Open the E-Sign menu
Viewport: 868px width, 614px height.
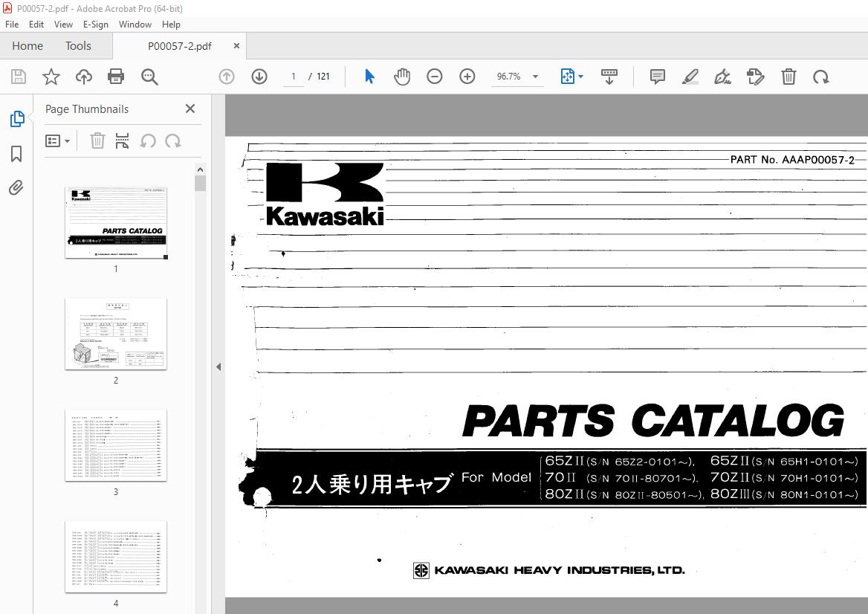95,25
